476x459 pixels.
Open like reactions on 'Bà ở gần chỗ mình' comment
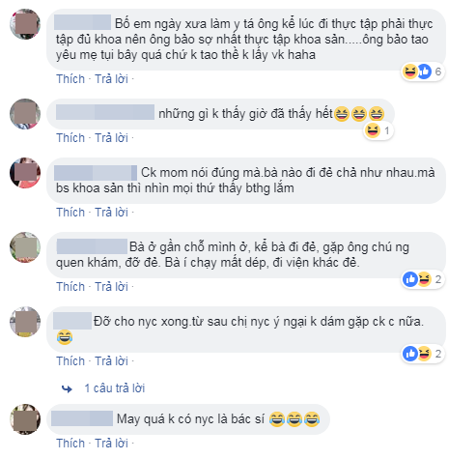click(x=410, y=279)
